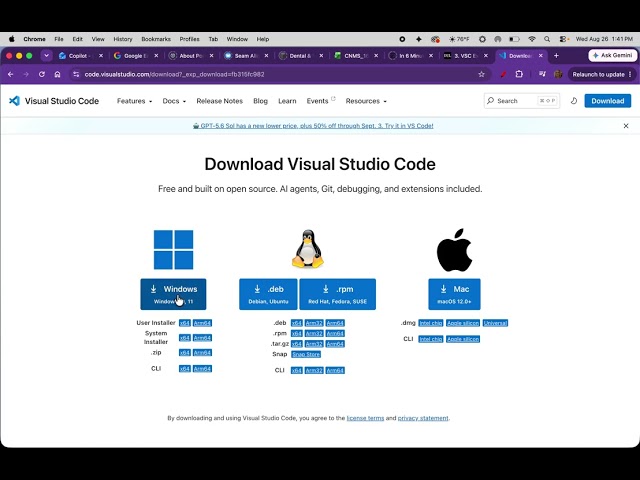Expand the Features menu
640x480 pixels.
click(x=134, y=101)
